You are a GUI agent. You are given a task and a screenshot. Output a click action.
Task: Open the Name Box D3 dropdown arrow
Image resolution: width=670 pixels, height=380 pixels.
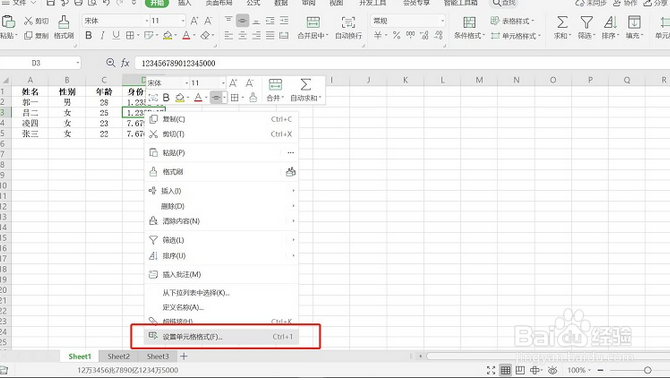(78, 63)
